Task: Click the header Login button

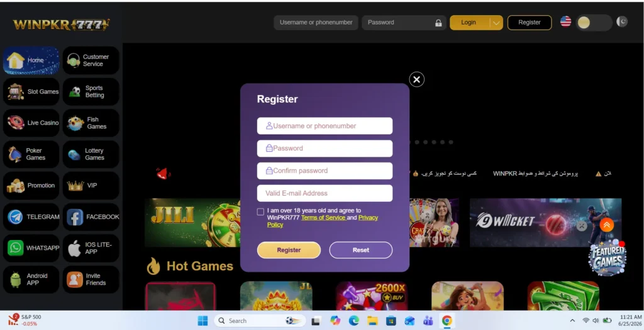Action: tap(469, 23)
